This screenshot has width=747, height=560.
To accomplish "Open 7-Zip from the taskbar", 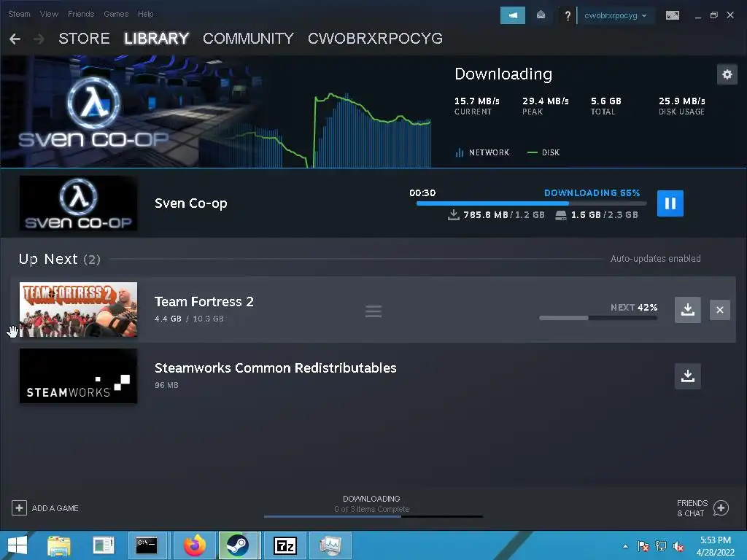I will click(x=285, y=545).
